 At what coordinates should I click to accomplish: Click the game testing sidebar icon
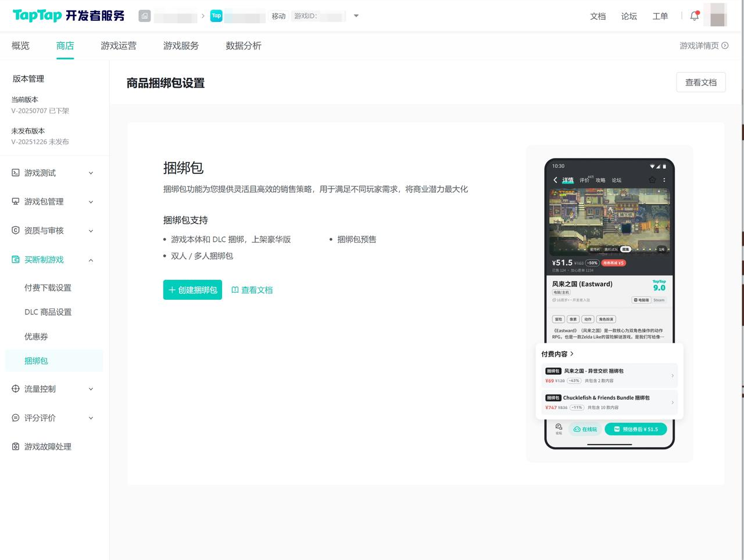16,173
